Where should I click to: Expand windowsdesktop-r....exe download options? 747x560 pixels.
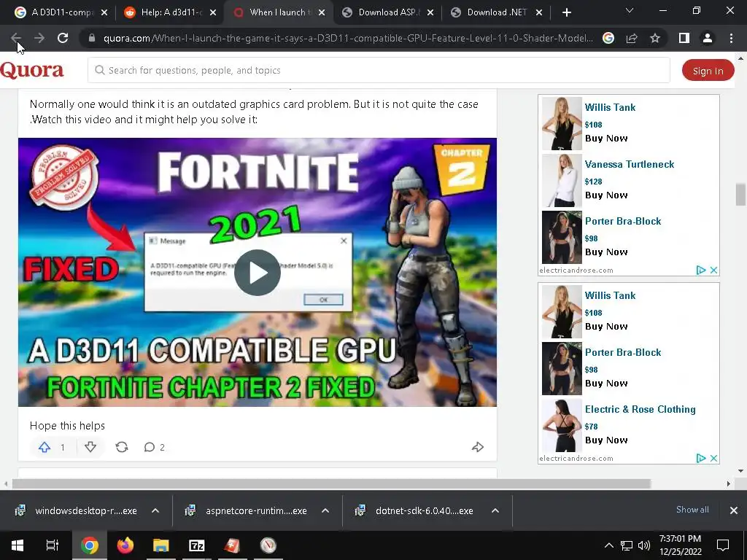coord(155,511)
